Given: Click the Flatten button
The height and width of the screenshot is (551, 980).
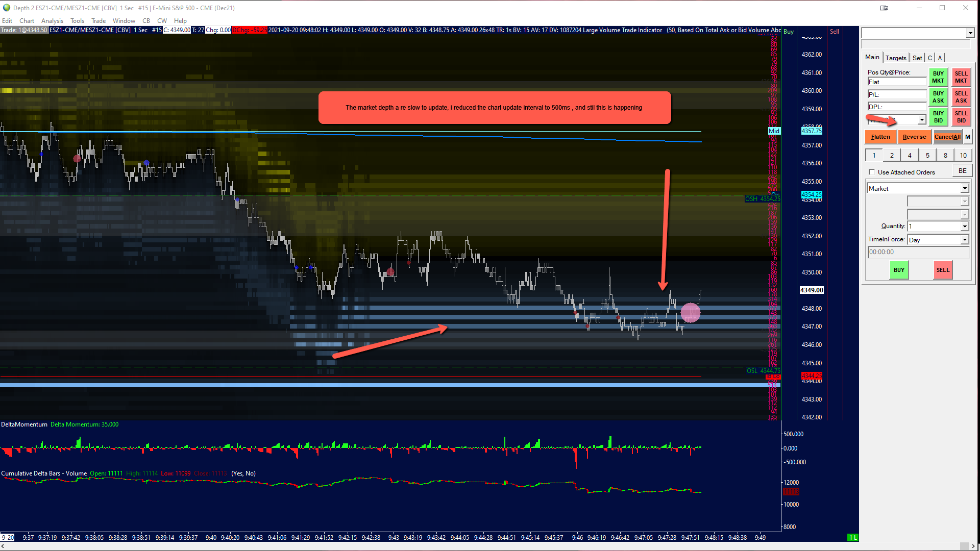Looking at the screenshot, I should 880,137.
